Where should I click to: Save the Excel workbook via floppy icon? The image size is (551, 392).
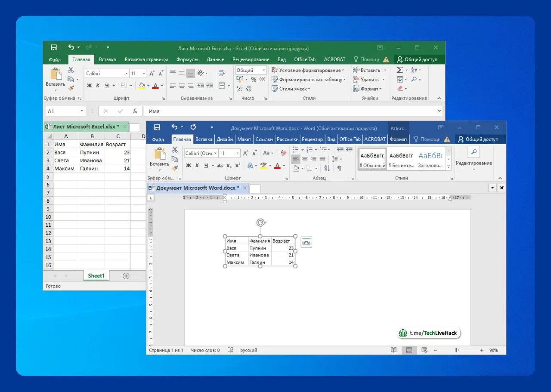(53, 47)
